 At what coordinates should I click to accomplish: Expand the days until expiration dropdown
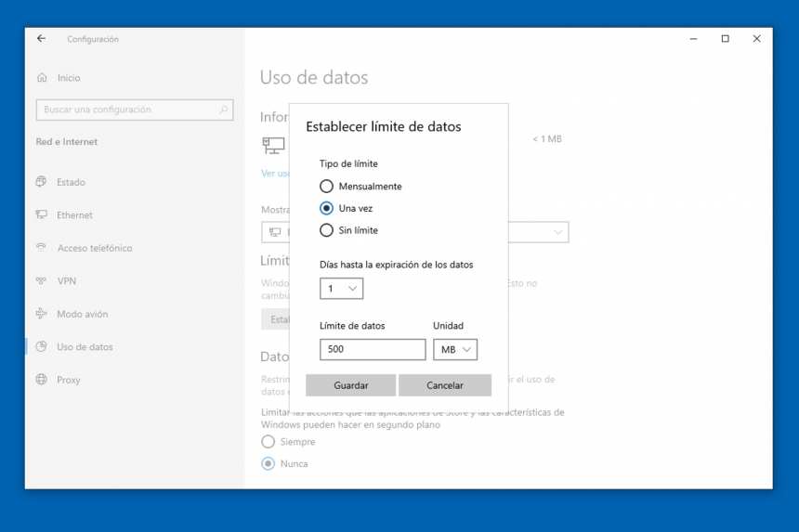(x=341, y=289)
